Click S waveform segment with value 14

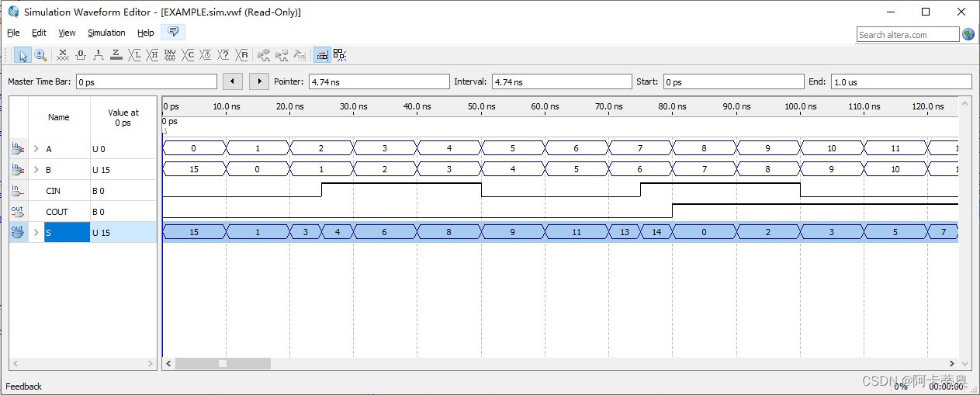pos(656,232)
